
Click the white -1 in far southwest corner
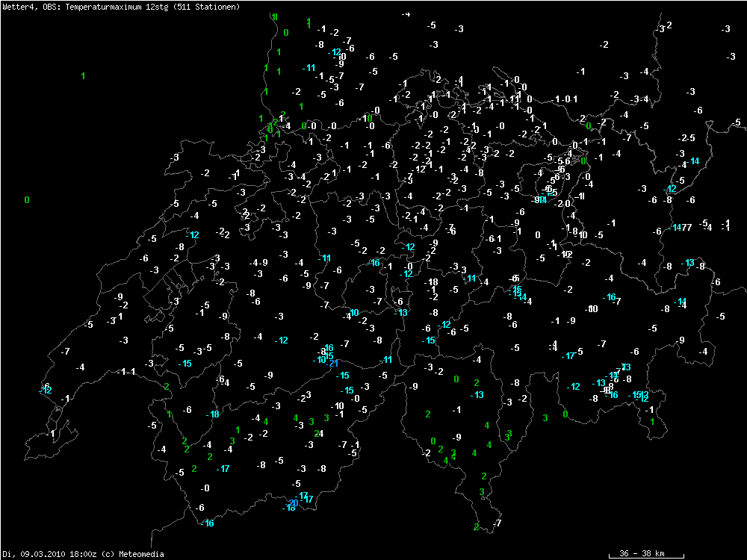(x=51, y=433)
